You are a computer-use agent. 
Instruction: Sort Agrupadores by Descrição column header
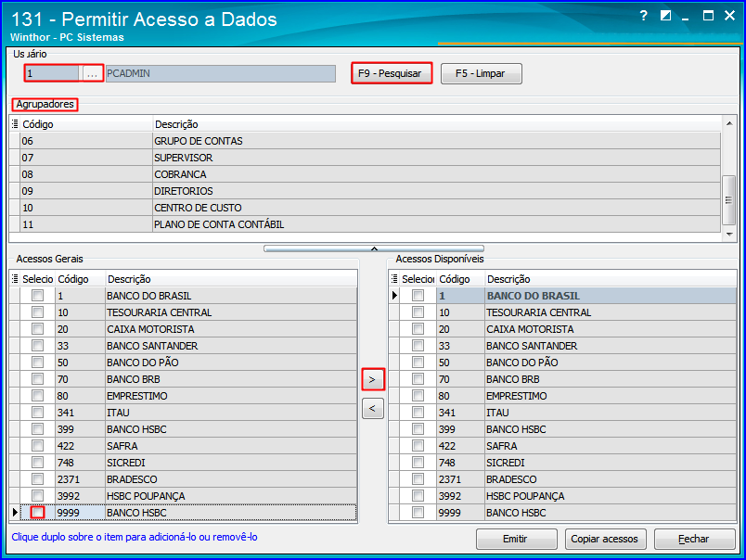(437, 124)
